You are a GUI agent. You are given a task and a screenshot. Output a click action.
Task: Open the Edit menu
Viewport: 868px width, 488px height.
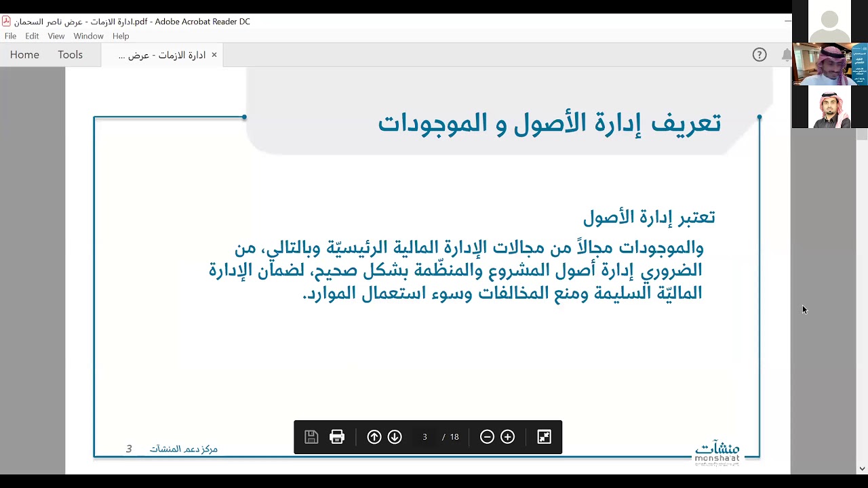coord(32,36)
